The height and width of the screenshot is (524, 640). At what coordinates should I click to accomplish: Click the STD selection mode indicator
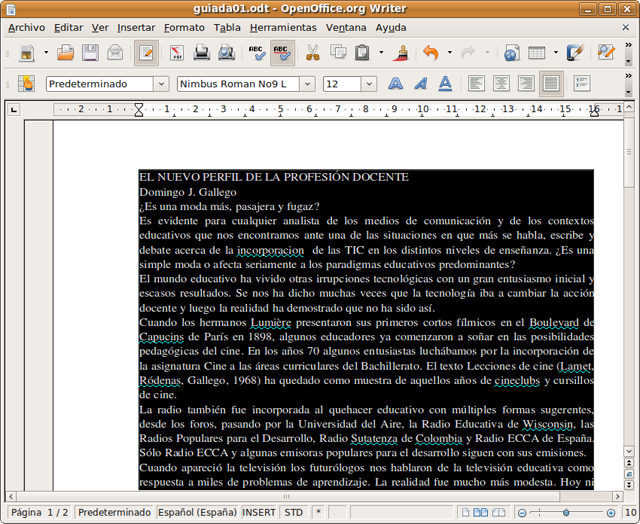coord(293,512)
